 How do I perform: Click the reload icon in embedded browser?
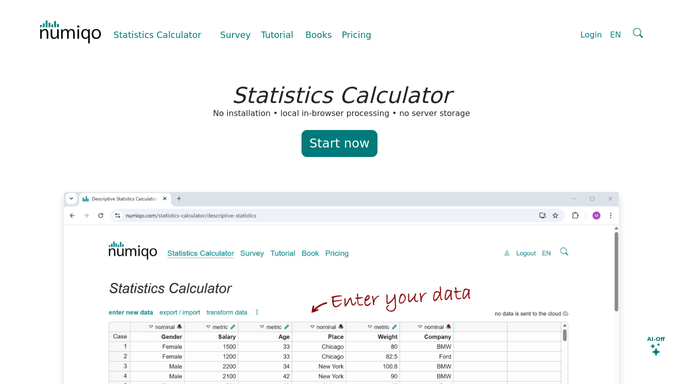(101, 216)
